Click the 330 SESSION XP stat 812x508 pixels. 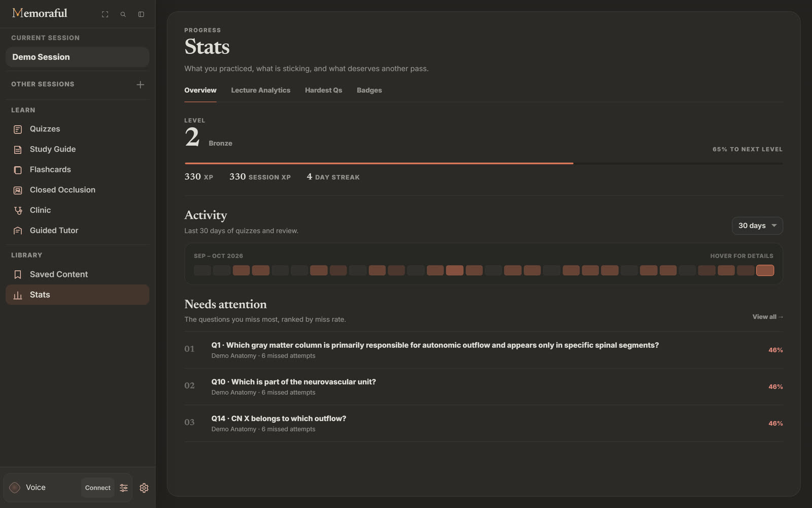pos(260,177)
